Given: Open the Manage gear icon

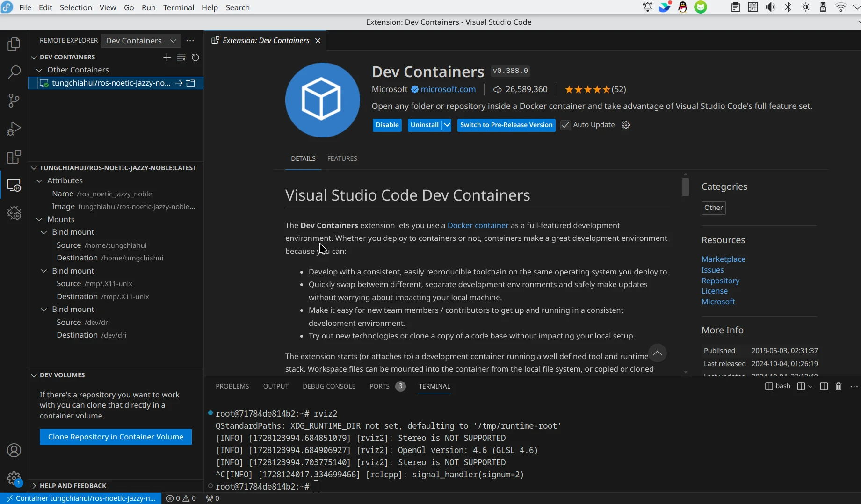Looking at the screenshot, I should pos(14,478).
